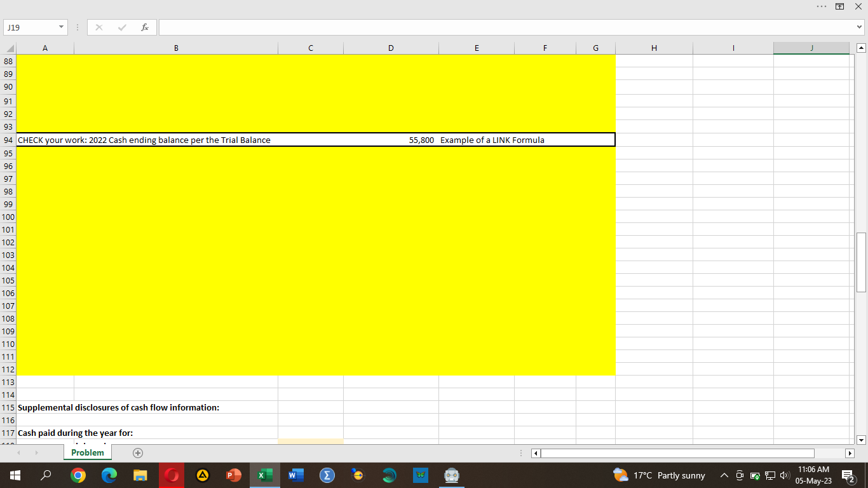868x488 pixels.
Task: Click the Enter checkmark icon in the formula bar
Action: tap(121, 27)
